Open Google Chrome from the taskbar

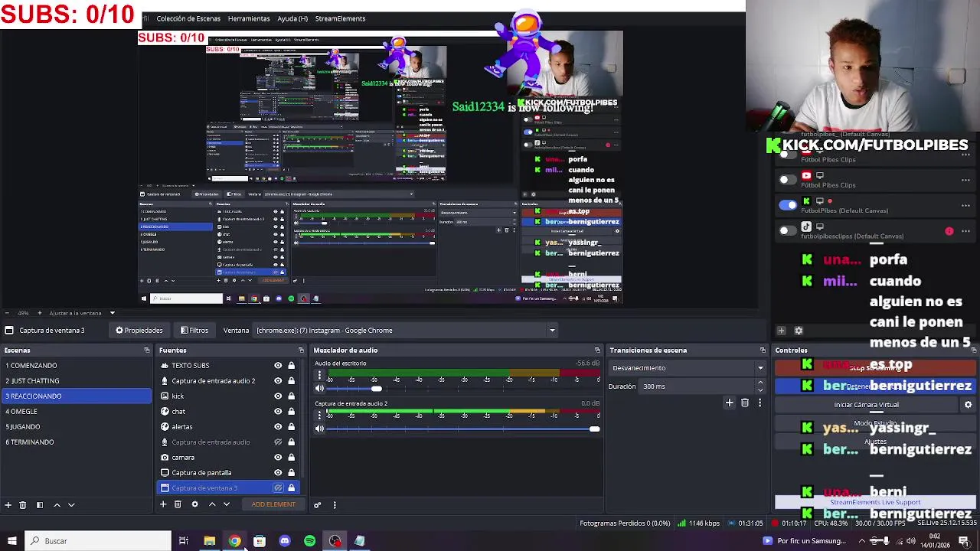[x=234, y=541]
